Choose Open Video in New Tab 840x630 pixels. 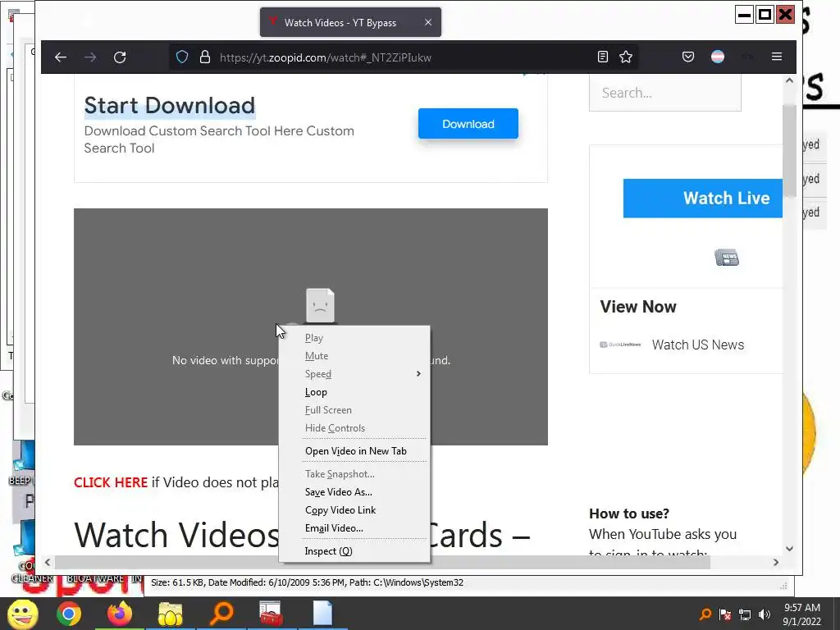pyautogui.click(x=354, y=451)
